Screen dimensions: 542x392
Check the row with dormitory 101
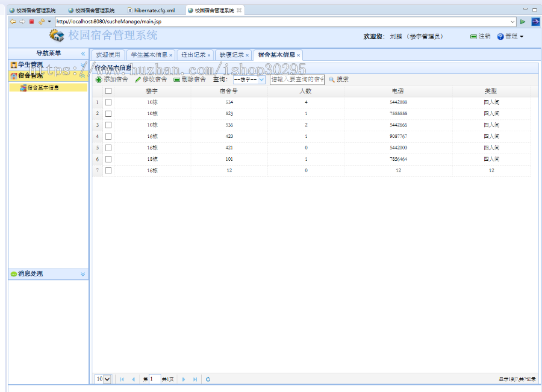(x=108, y=160)
